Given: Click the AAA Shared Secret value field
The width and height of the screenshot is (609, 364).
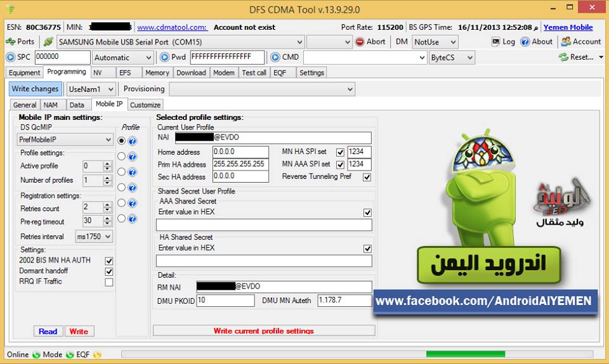Looking at the screenshot, I should 264,224.
